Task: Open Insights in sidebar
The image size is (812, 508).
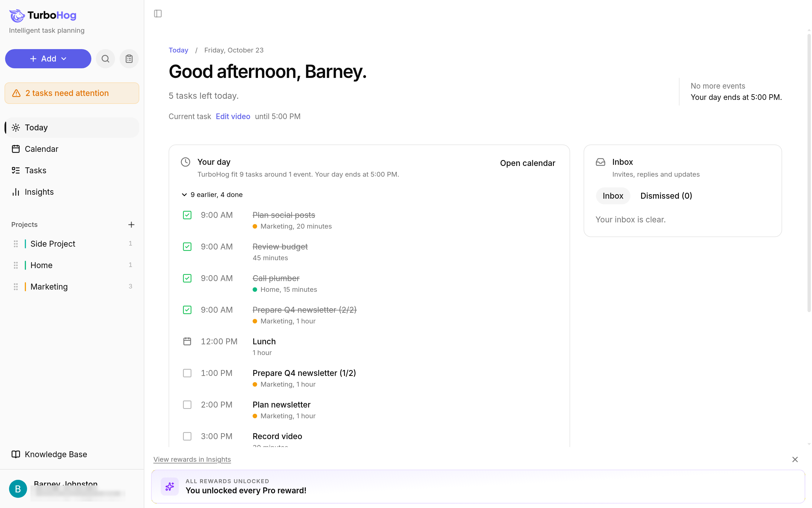Action: (x=72, y=192)
